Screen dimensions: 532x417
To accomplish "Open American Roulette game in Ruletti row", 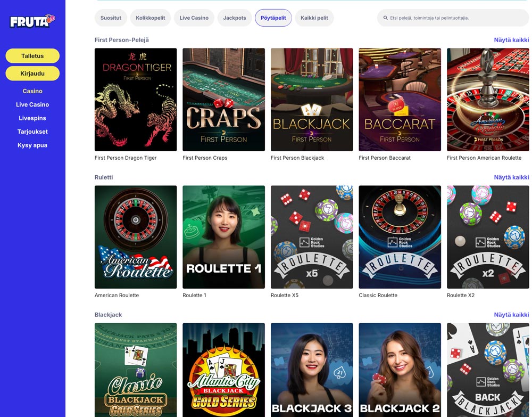I will (136, 237).
